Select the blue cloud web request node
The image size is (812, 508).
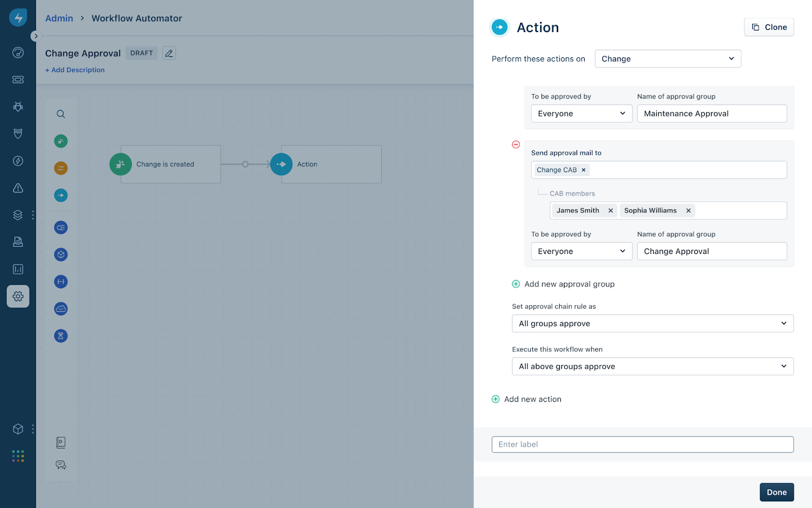click(61, 309)
